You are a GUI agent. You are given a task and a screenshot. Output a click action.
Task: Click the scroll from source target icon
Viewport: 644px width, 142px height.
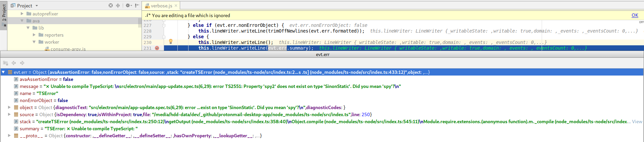click(x=111, y=5)
